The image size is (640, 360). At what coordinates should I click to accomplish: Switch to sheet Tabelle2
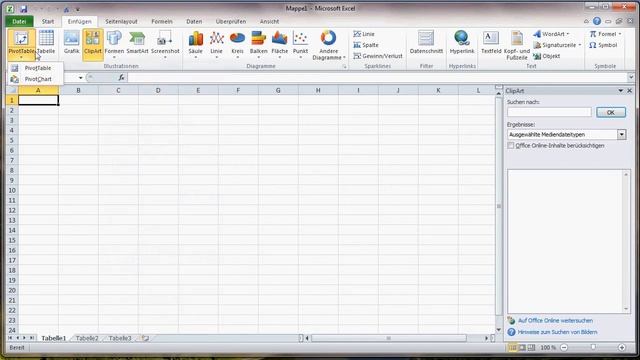click(87, 338)
